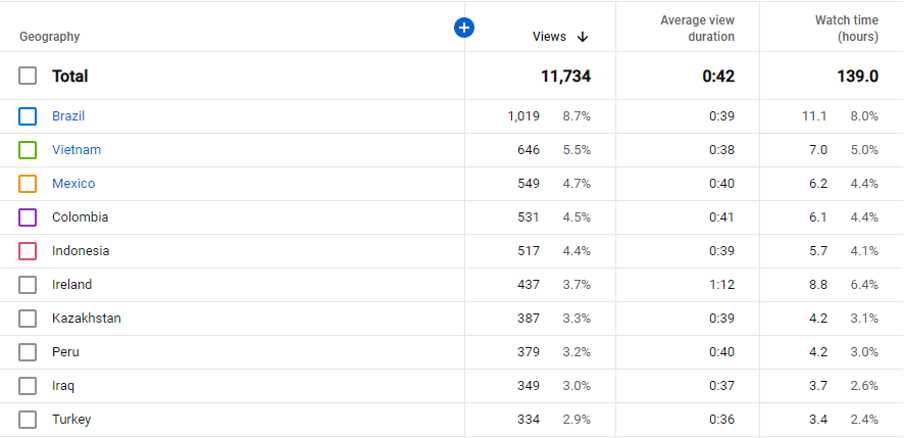Uncheck the green Vietnam checkbox
Image resolution: width=904 pixels, height=438 pixels.
pyautogui.click(x=27, y=150)
